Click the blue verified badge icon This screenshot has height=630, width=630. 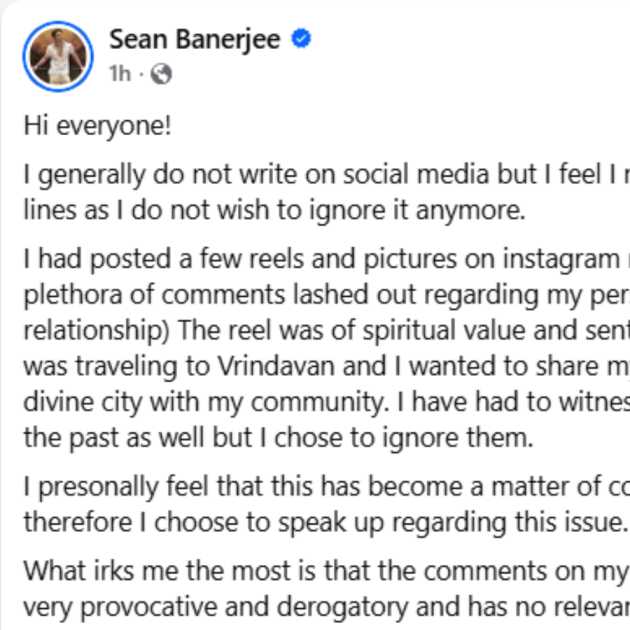point(301,39)
